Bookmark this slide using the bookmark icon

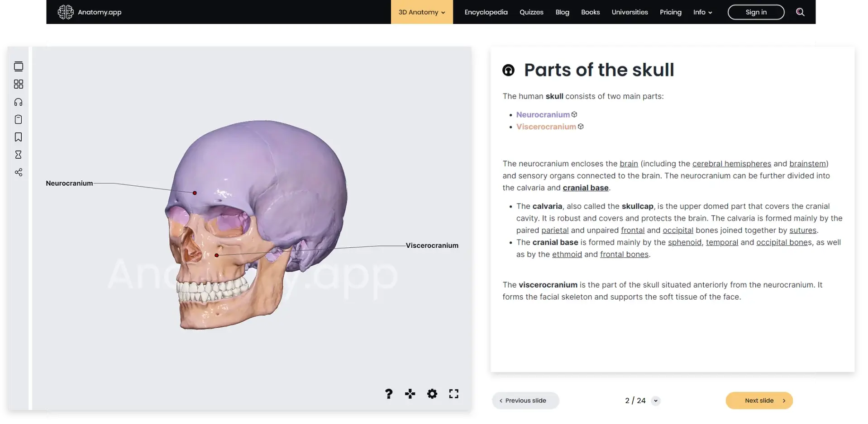point(19,137)
